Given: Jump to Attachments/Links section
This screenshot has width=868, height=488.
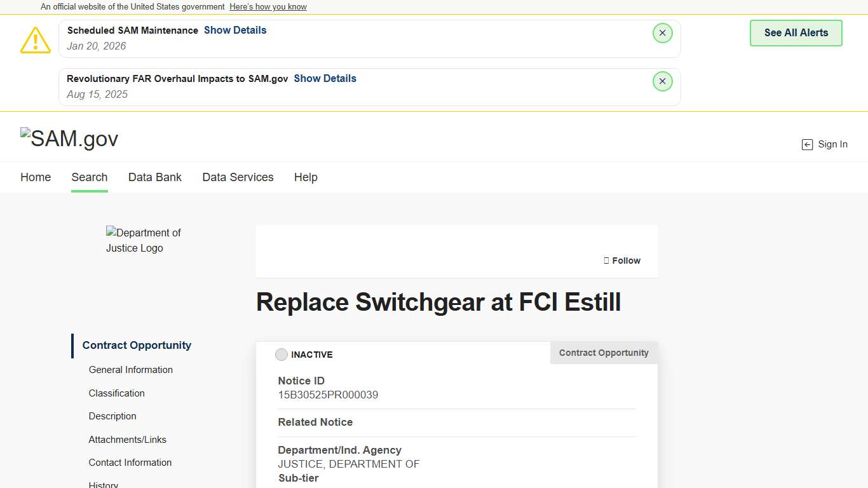Looking at the screenshot, I should [x=128, y=440].
